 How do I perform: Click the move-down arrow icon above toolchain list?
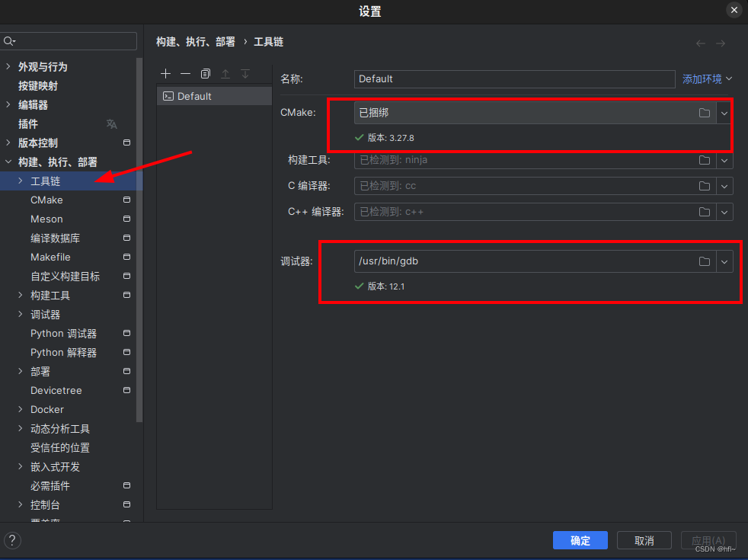[x=245, y=73]
